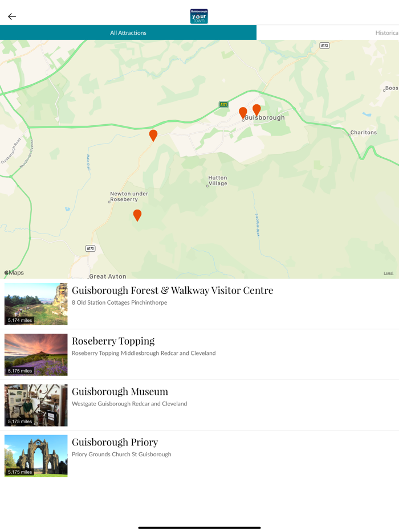Switch to the All Attractions tab
This screenshot has height=532, width=399.
(x=128, y=32)
